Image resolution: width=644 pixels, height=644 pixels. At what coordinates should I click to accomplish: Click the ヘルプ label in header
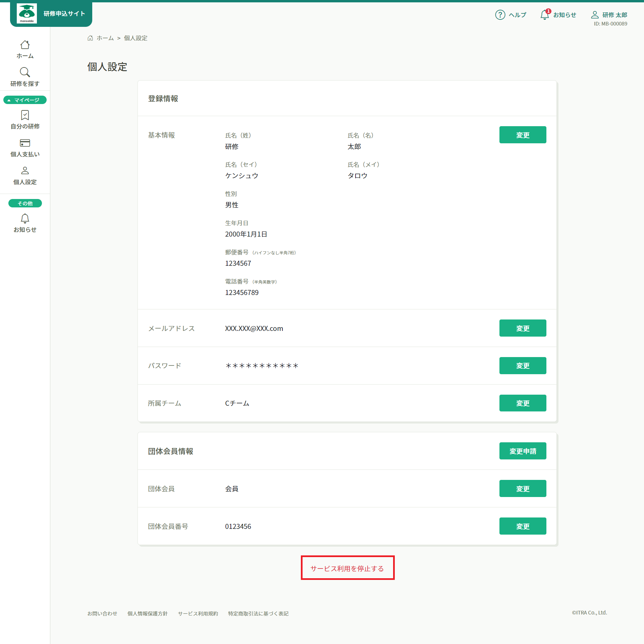[518, 15]
